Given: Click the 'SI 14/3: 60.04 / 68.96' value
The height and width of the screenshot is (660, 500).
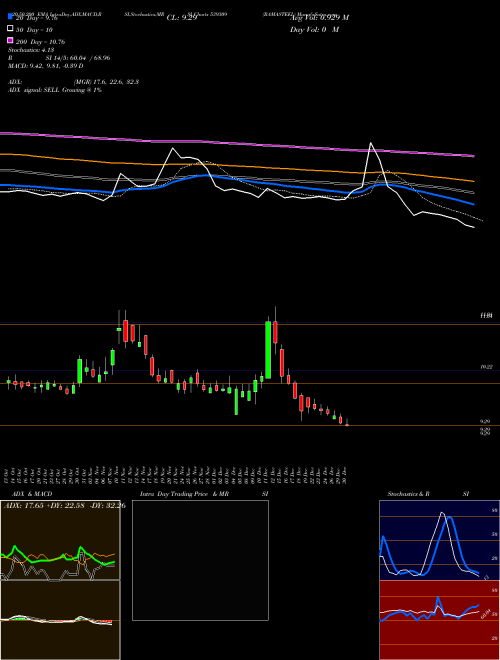Looking at the screenshot, I should pos(78,58).
